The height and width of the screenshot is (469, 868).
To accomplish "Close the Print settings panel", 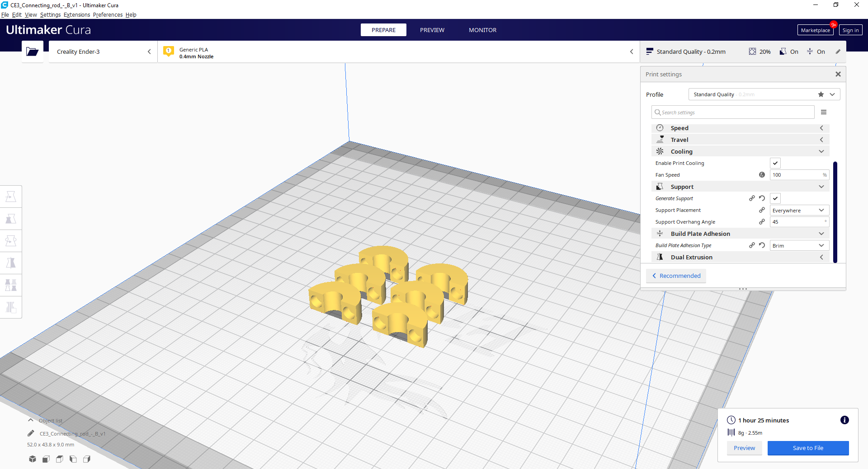I will [838, 74].
